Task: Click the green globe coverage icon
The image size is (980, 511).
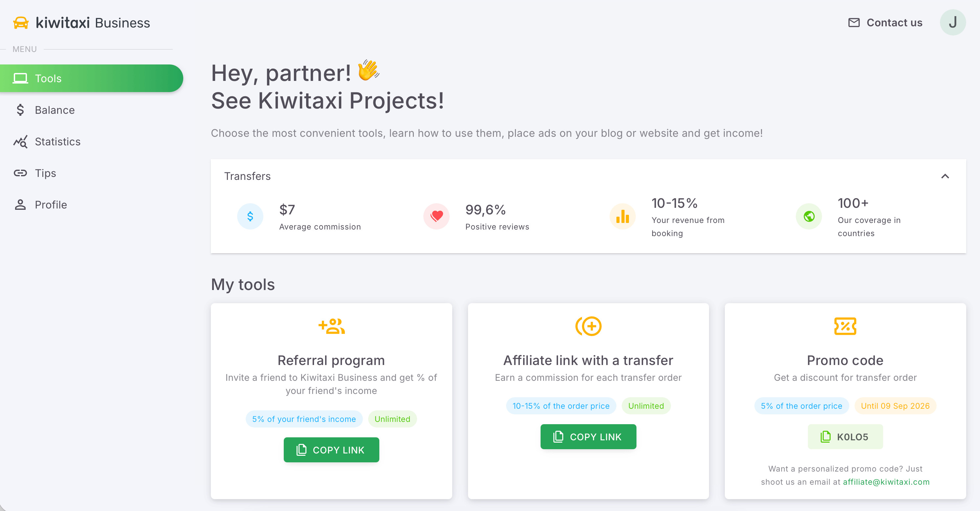Action: click(809, 216)
